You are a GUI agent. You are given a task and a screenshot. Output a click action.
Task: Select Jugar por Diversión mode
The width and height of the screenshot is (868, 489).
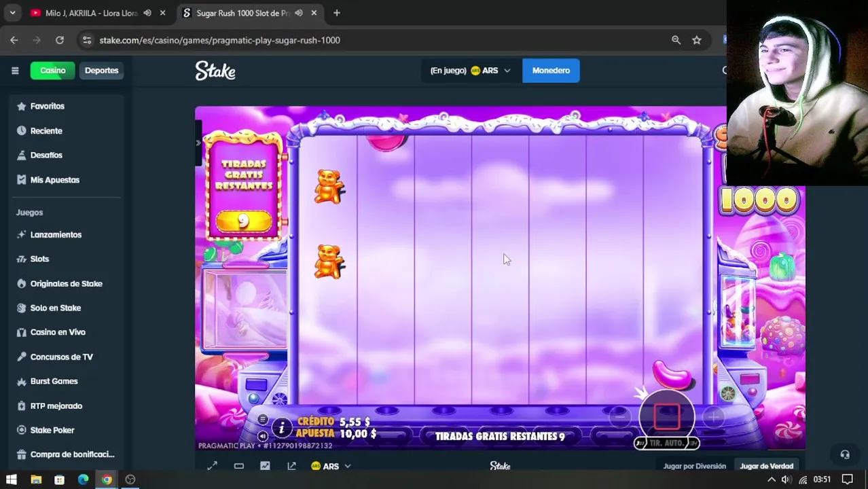(694, 466)
